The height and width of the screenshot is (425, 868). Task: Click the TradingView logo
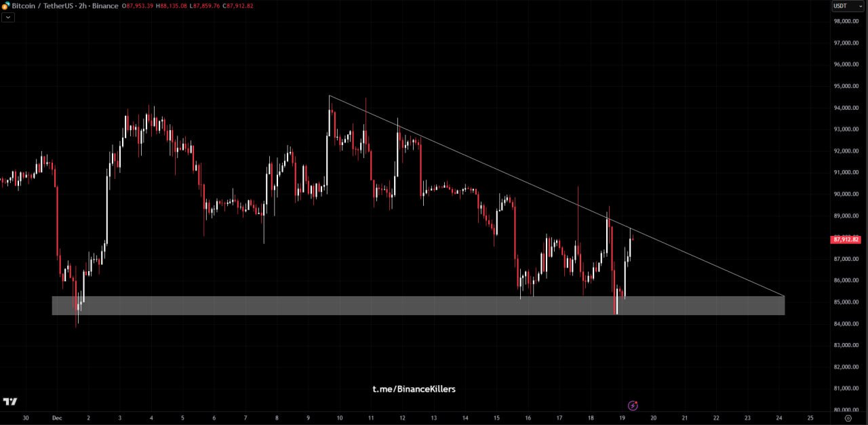pos(10,402)
